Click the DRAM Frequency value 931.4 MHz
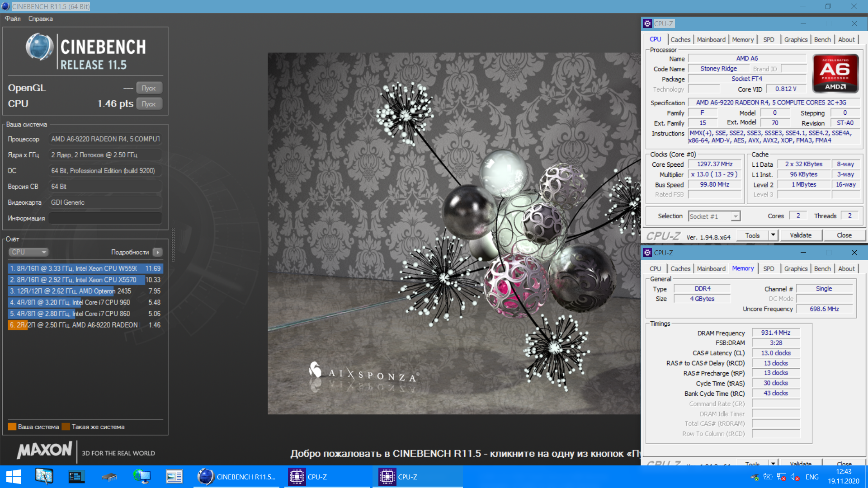 click(x=776, y=333)
